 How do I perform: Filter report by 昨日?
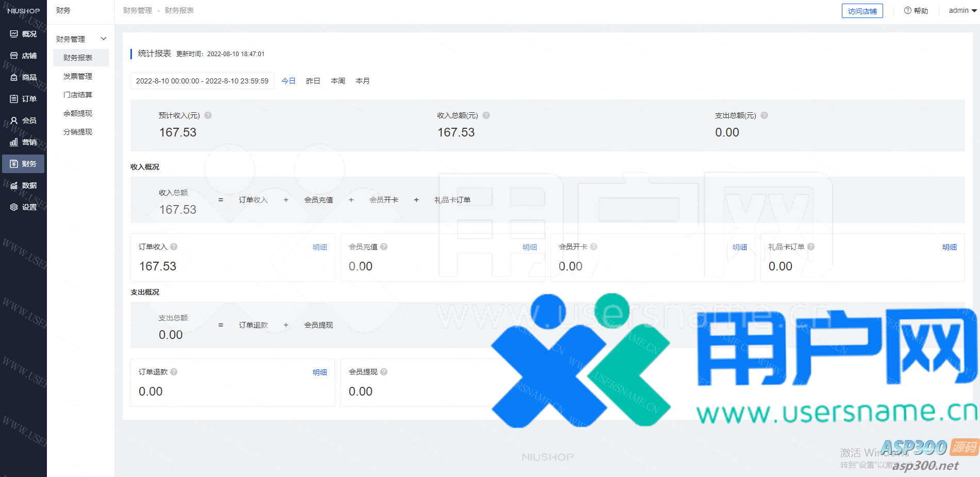pos(313,81)
